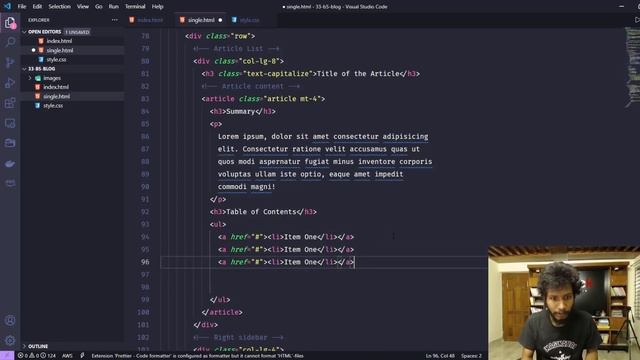Image resolution: width=640 pixels, height=360 pixels.
Task: Collapse the Open Editors section
Action: [x=24, y=31]
